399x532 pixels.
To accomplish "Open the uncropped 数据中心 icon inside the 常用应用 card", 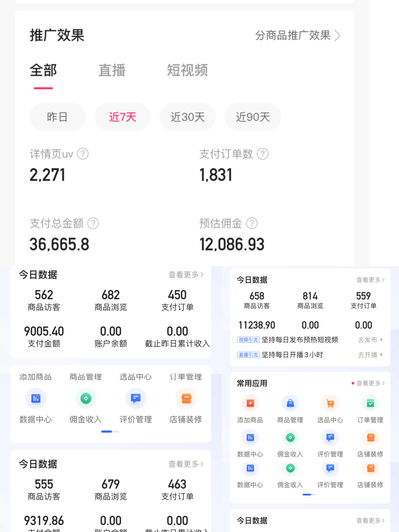I will coord(250,437).
